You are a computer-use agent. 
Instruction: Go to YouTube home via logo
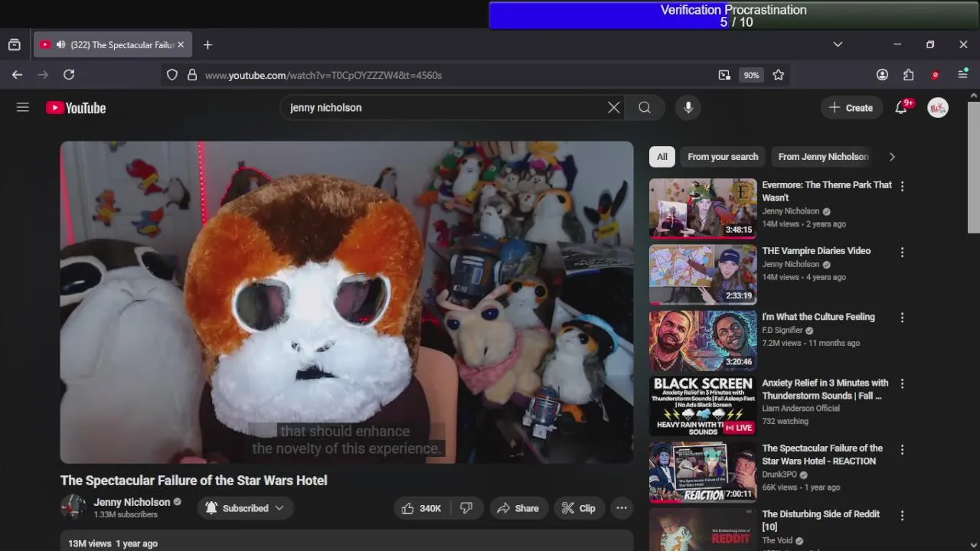click(x=76, y=108)
